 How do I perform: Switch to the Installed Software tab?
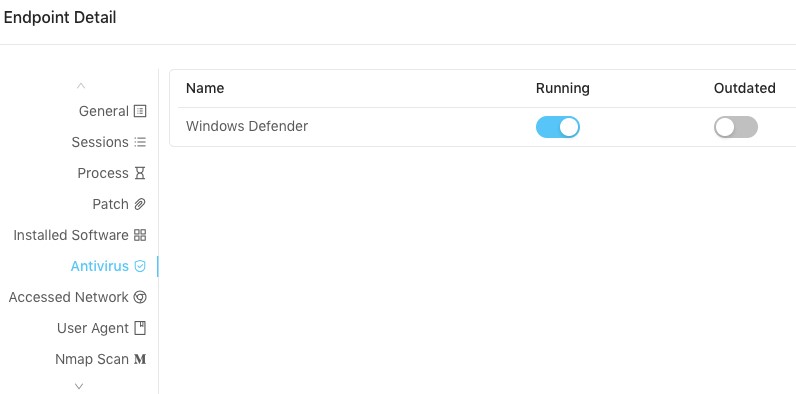71,235
